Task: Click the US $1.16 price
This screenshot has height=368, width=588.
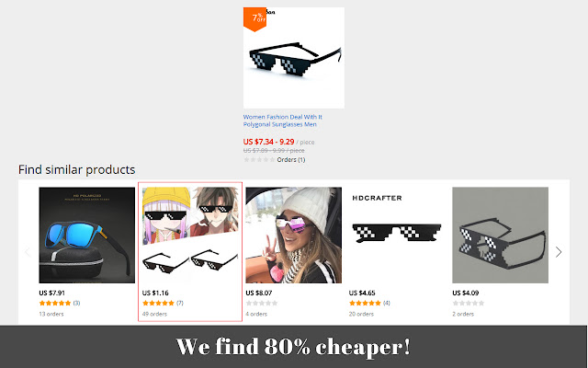Action: click(155, 293)
